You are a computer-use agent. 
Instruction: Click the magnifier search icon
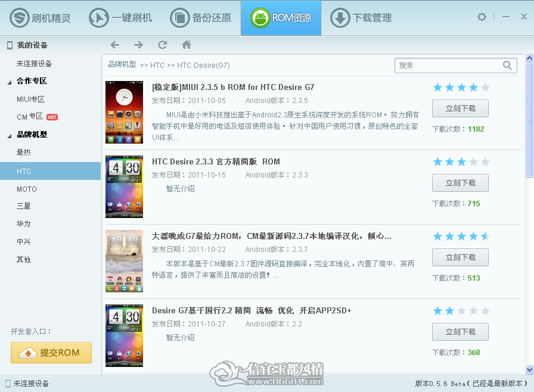[x=507, y=66]
